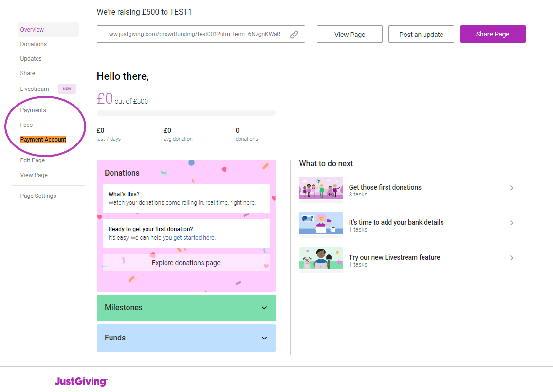Follow the 'get started here' link
The width and height of the screenshot is (553, 392).
[x=194, y=238]
